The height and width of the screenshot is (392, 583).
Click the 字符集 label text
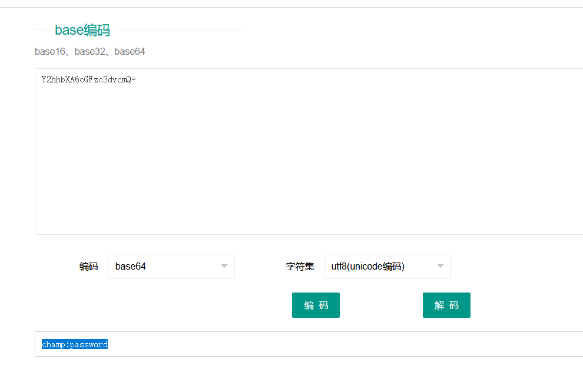[x=300, y=267]
